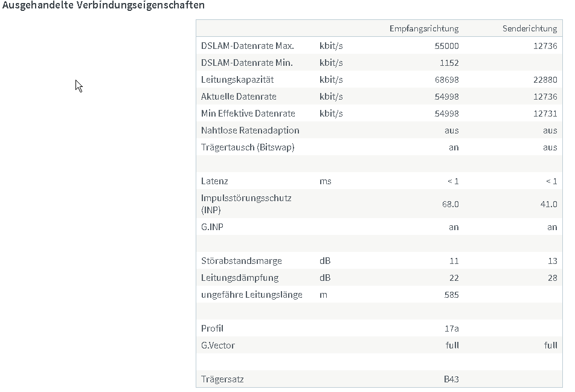Select the Min Effektive Datenrate upstream value 12731

[545, 114]
